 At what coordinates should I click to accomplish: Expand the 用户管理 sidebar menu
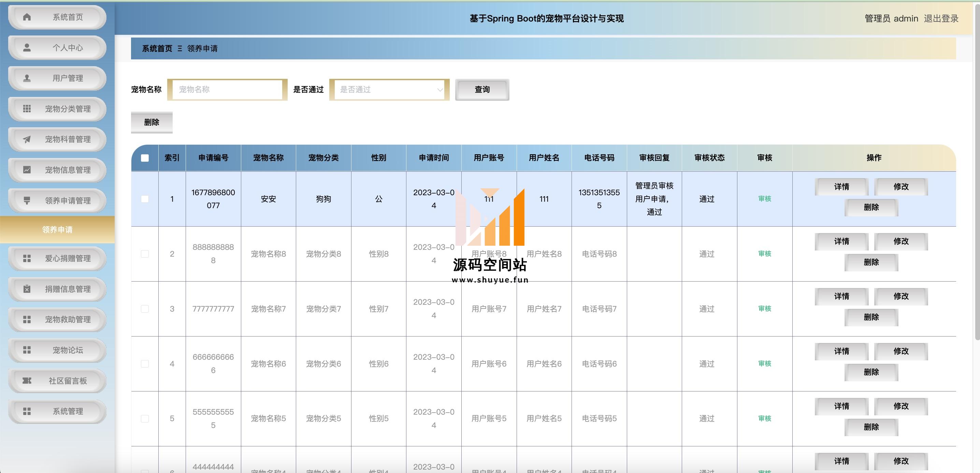57,78
